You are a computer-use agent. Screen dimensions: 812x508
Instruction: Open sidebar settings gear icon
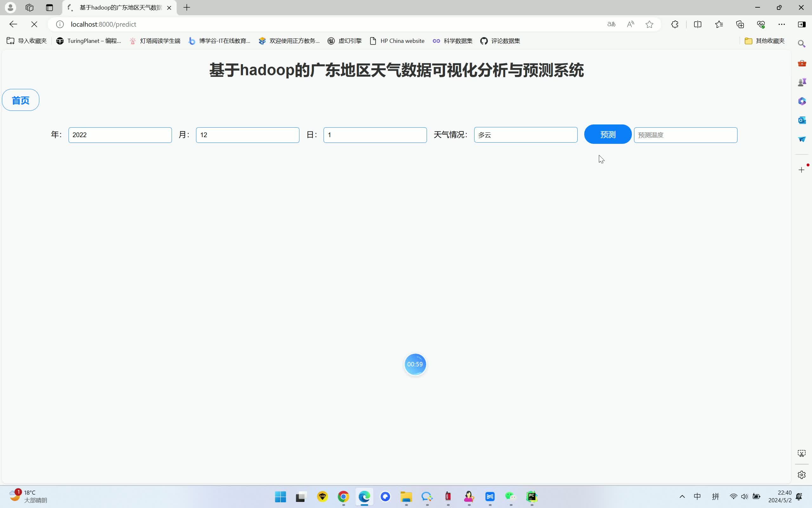(802, 475)
